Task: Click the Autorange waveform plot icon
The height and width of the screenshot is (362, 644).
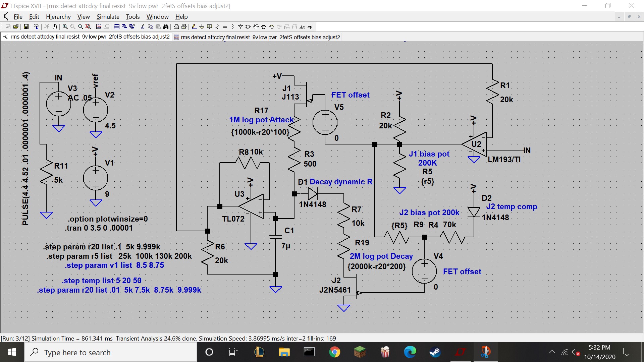Action: click(99, 27)
